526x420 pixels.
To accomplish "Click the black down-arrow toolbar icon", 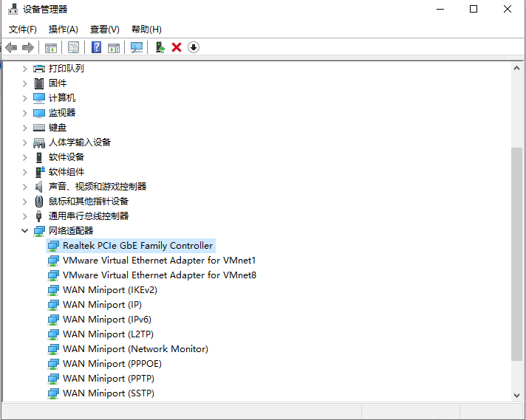I will click(x=194, y=47).
